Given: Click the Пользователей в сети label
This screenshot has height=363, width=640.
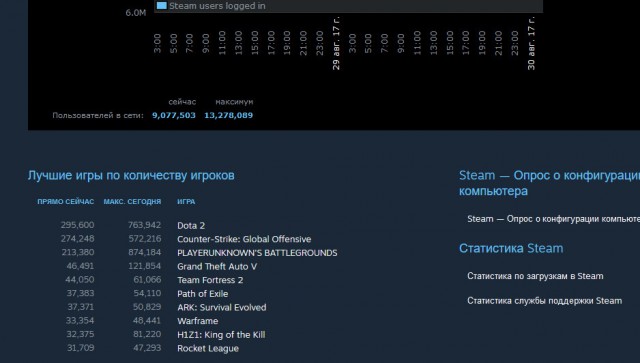Looking at the screenshot, I should (x=98, y=116).
